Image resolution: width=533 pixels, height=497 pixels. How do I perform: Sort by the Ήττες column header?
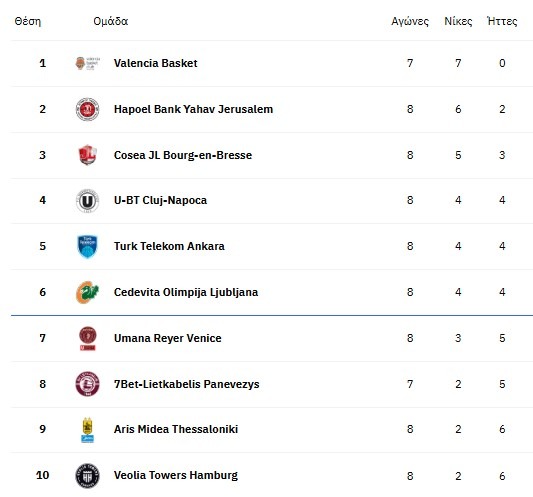tap(502, 21)
